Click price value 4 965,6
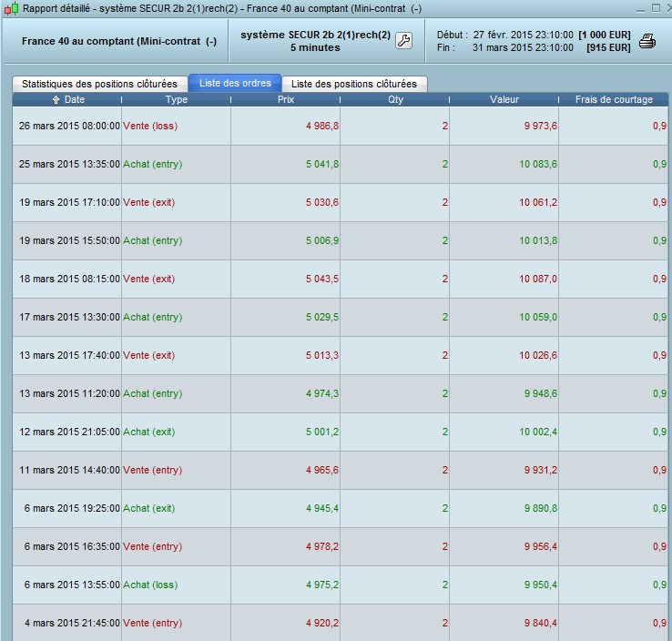 [x=322, y=470]
